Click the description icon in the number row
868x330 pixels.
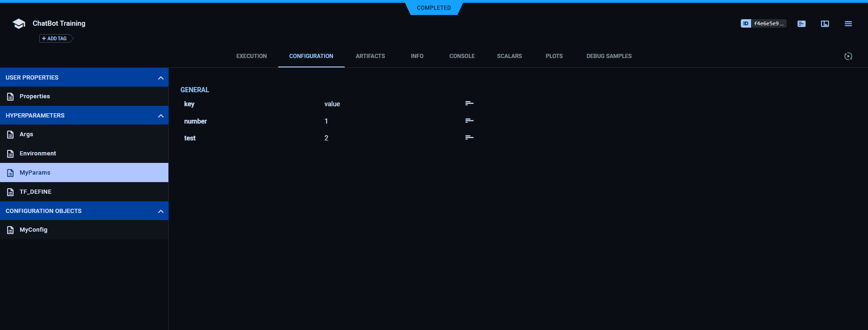point(469,121)
